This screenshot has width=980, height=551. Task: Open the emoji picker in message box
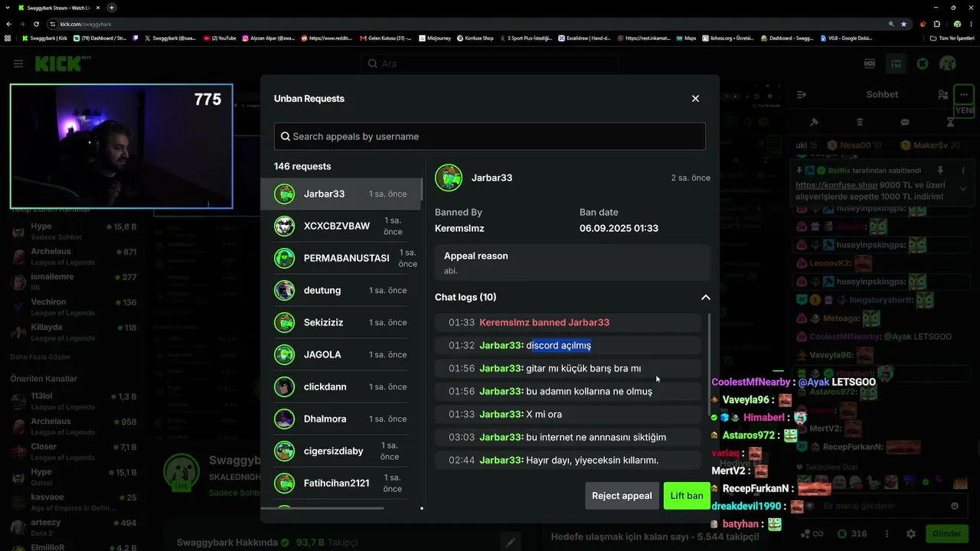pyautogui.click(x=954, y=506)
